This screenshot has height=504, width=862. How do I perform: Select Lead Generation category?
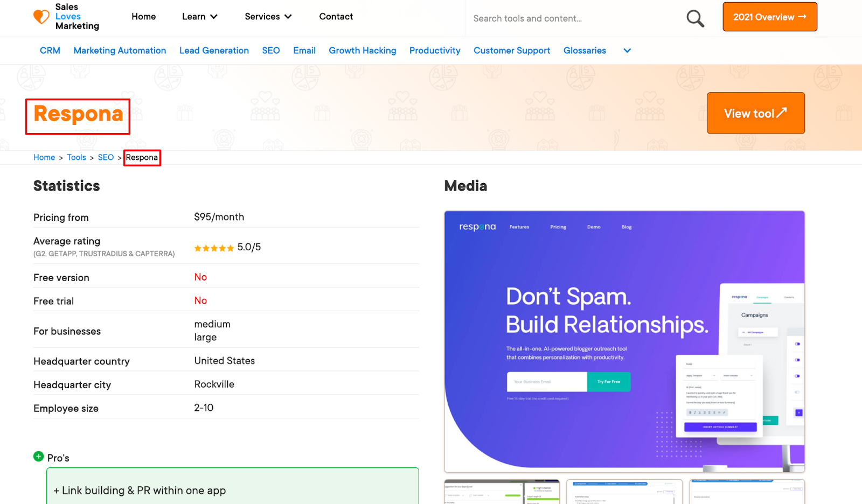point(214,51)
